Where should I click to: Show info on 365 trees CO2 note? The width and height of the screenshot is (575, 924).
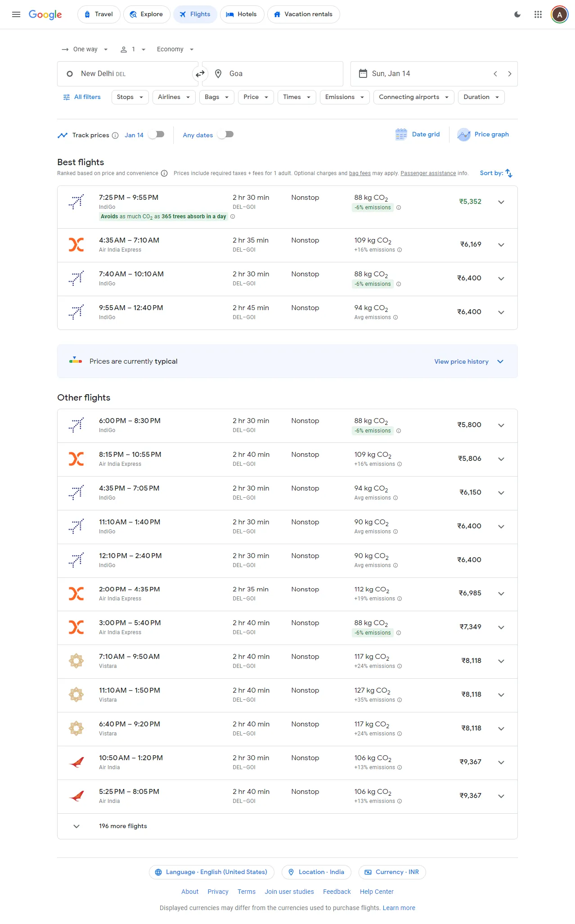[x=233, y=216]
